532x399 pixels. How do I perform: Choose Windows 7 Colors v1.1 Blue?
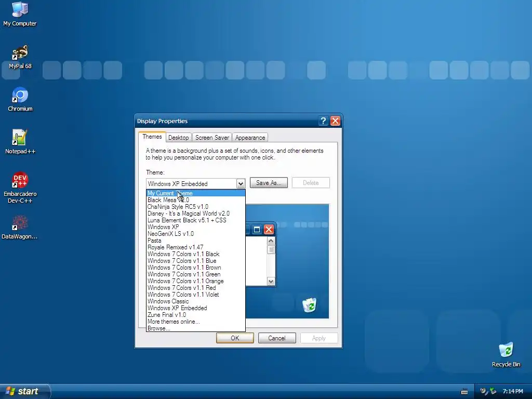pyautogui.click(x=196, y=261)
